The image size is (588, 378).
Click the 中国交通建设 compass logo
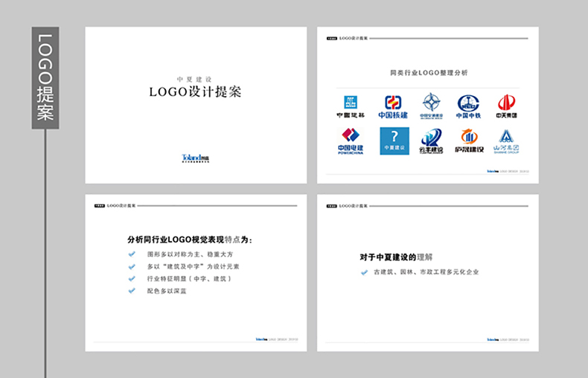point(431,106)
